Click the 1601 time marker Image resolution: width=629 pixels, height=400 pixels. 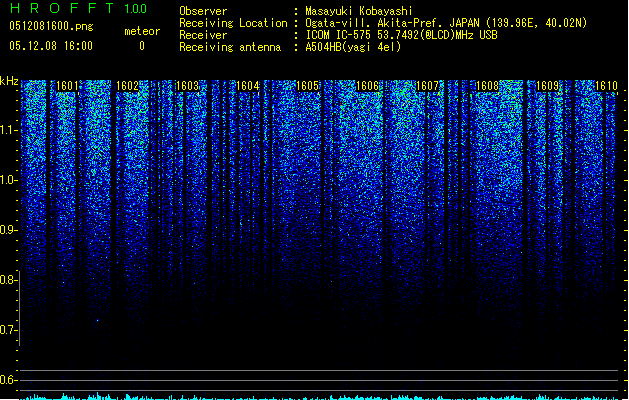[67, 86]
